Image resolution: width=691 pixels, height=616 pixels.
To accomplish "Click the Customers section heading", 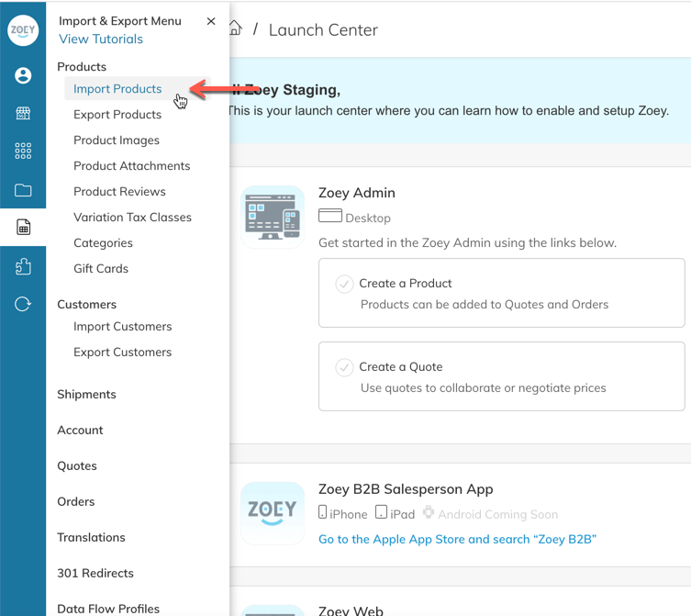I will click(x=87, y=304).
